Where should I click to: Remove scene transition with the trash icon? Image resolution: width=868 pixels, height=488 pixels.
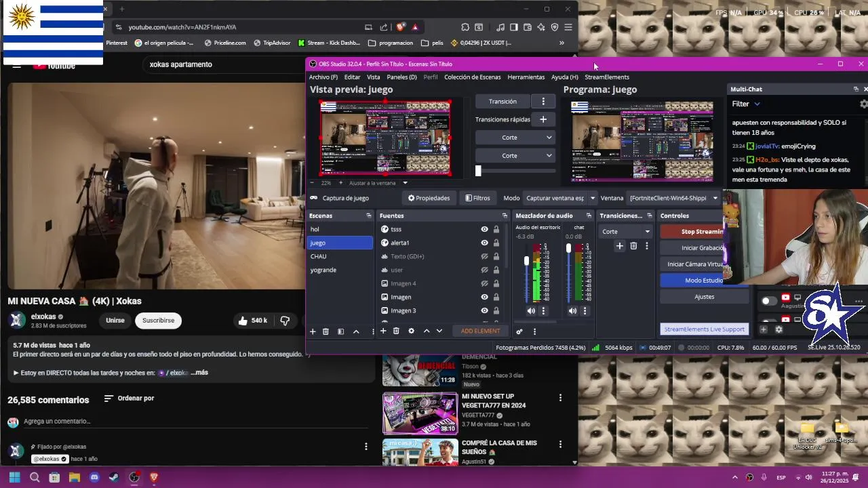pyautogui.click(x=633, y=246)
